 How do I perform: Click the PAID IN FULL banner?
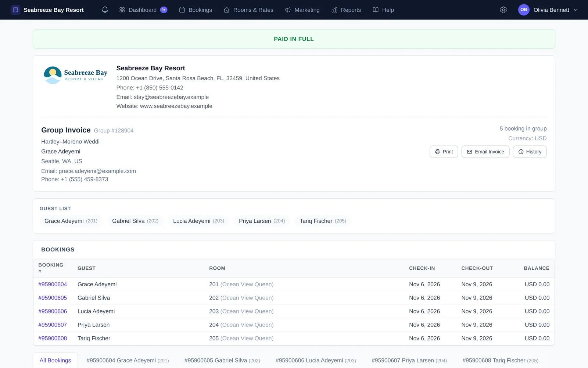[x=294, y=39]
